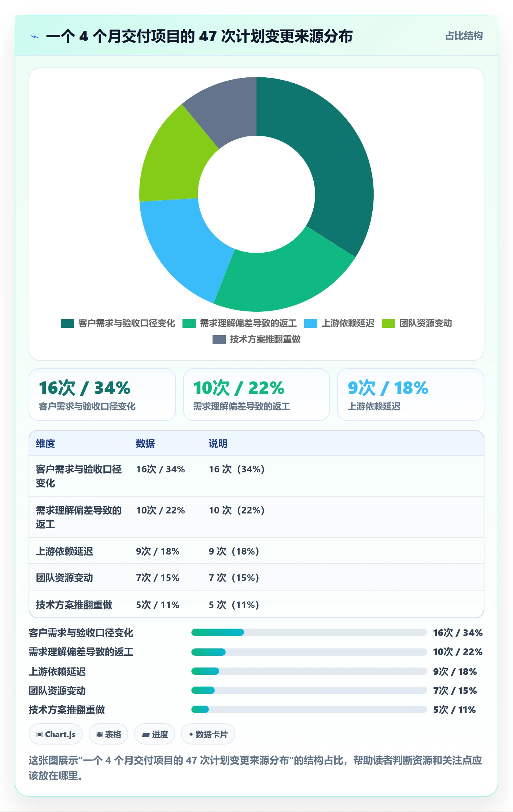The height and width of the screenshot is (812, 513).
Task: Click the 上游依赖延迟 progress bar
Action: [309, 671]
